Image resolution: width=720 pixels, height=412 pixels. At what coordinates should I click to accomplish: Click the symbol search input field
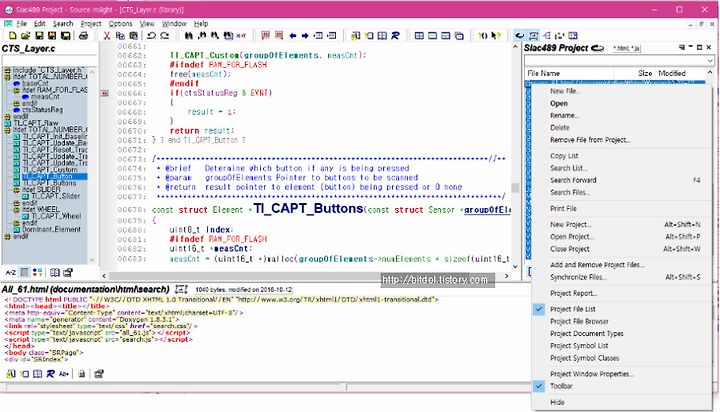pos(49,60)
